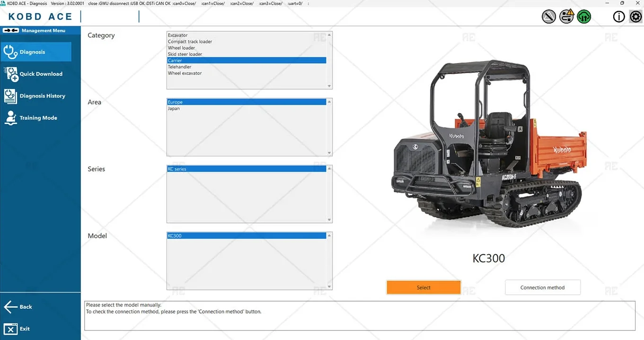Click Area list down scroll arrow
The image size is (644, 340).
click(330, 153)
